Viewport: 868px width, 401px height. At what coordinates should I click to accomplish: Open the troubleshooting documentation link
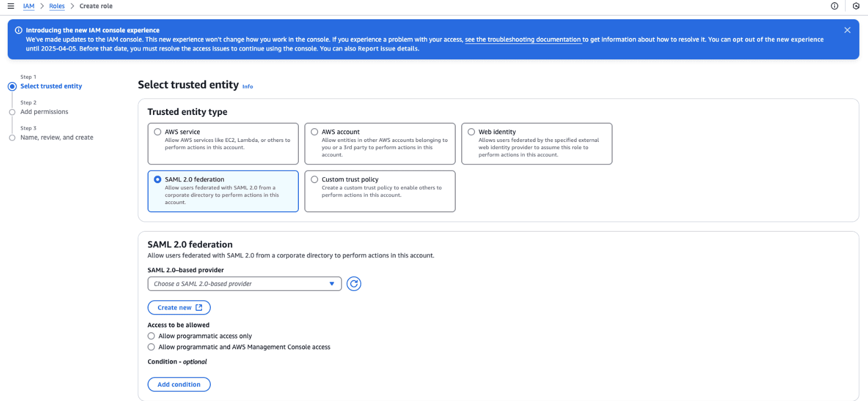[523, 40]
